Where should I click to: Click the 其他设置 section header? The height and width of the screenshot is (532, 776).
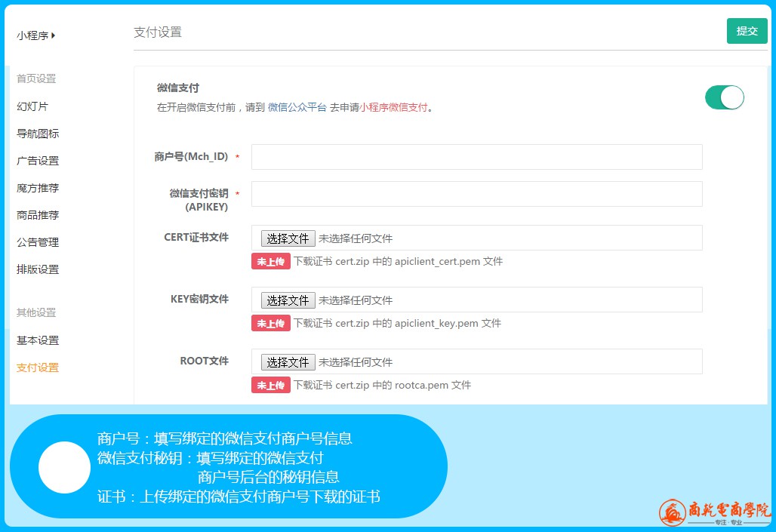[36, 312]
